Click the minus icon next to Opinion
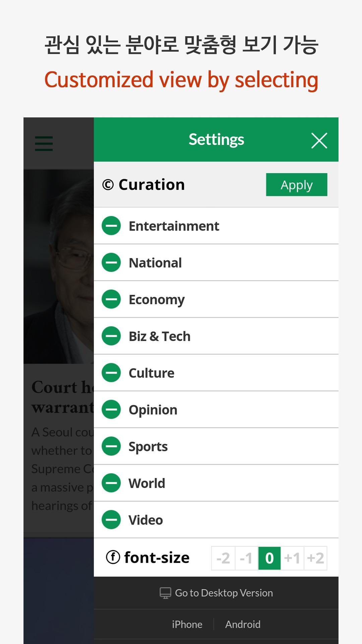This screenshot has height=644, width=362. coord(111,409)
